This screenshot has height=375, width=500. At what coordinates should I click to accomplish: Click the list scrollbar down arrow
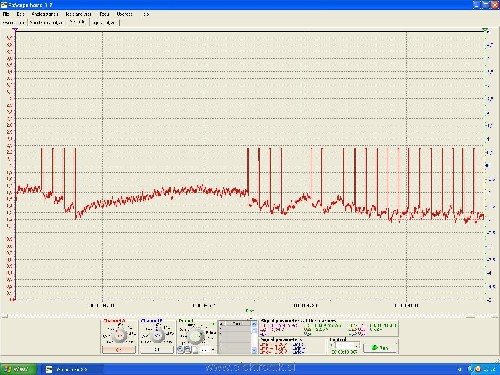tap(254, 350)
